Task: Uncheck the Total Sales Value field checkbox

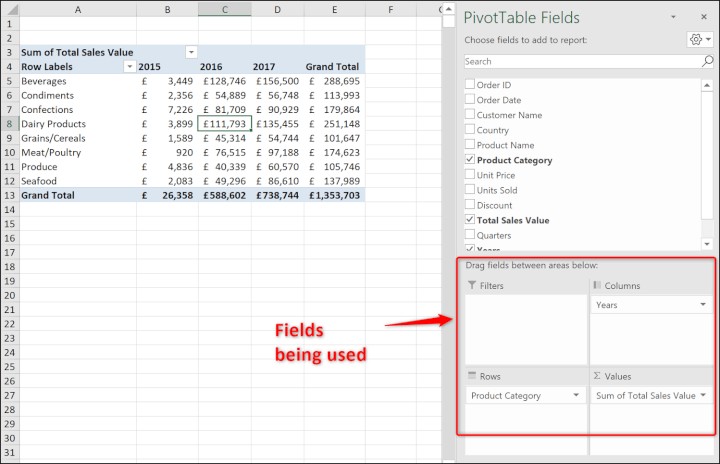Action: [x=470, y=220]
